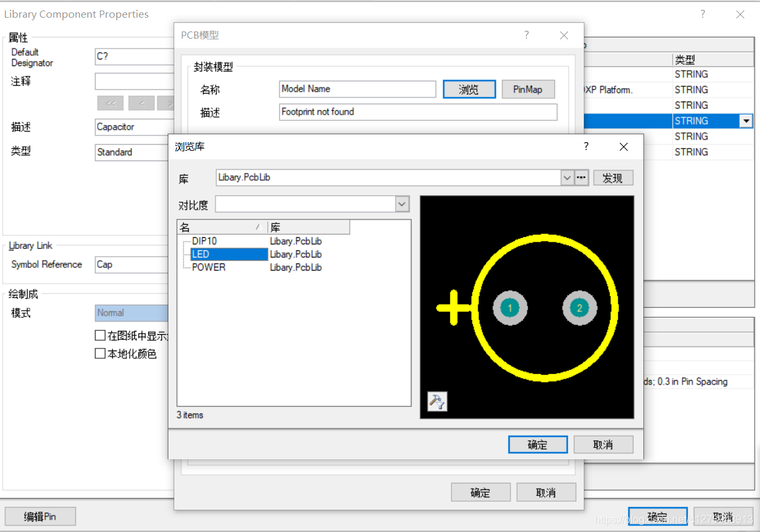Image resolution: width=760 pixels, height=532 pixels.
Task: Click pad 1 in the LED footprint preview
Action: (x=510, y=308)
